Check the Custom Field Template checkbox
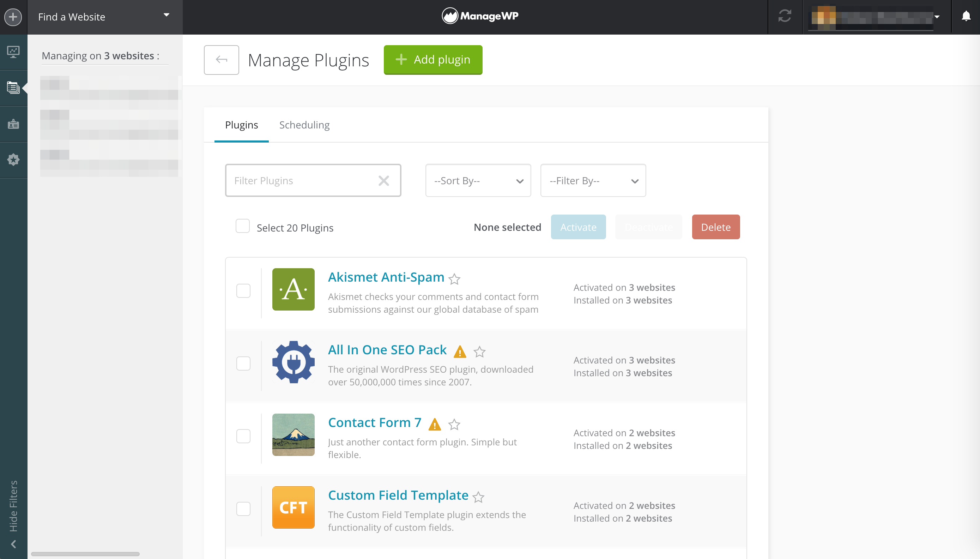This screenshot has width=980, height=559. tap(243, 509)
